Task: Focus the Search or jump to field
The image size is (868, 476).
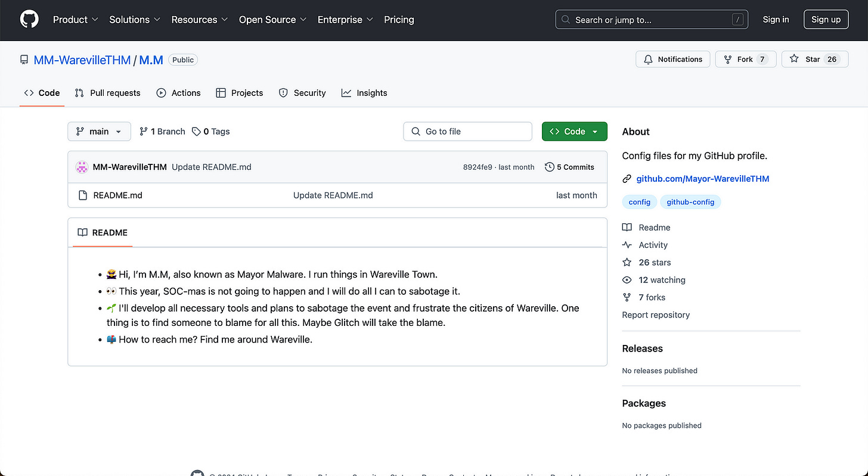Action: tap(652, 20)
